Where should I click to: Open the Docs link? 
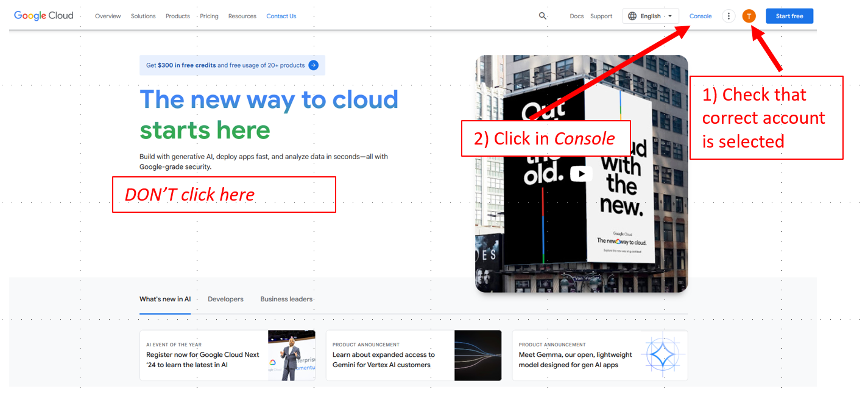coord(577,16)
